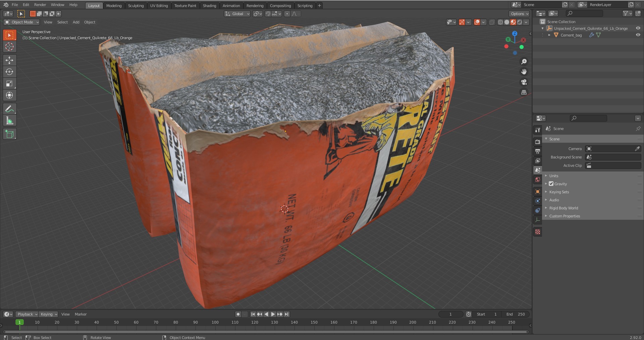Open the Marker menu in timeline
Screen dimensions: 644x340
coord(80,314)
